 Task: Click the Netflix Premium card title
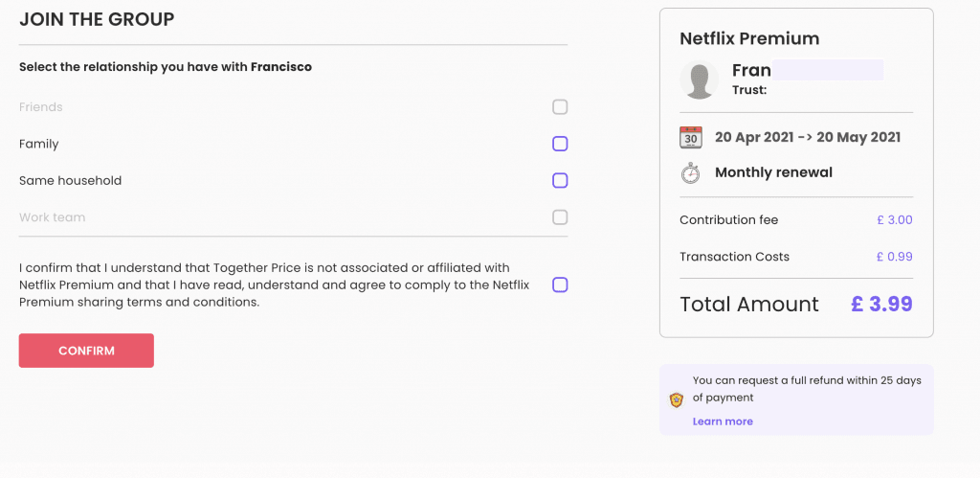(749, 38)
